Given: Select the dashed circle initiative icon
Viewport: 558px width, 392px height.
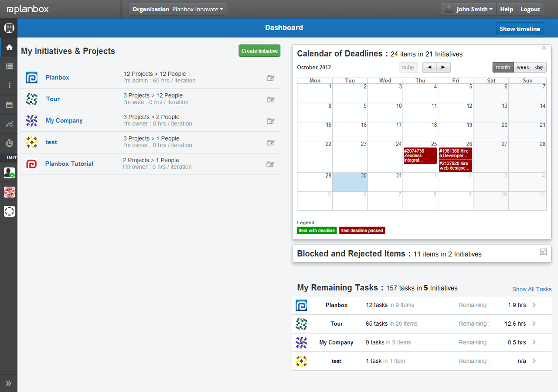Looking at the screenshot, I should click(9, 211).
